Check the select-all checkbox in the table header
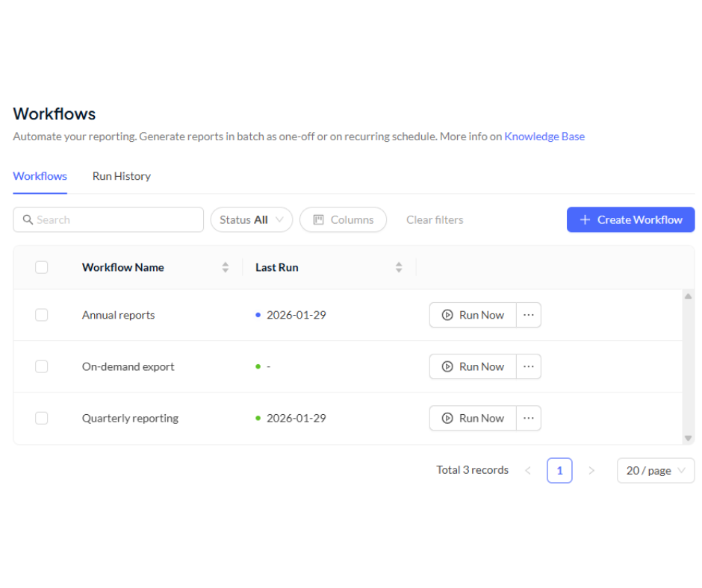The width and height of the screenshot is (702, 588). pos(41,267)
